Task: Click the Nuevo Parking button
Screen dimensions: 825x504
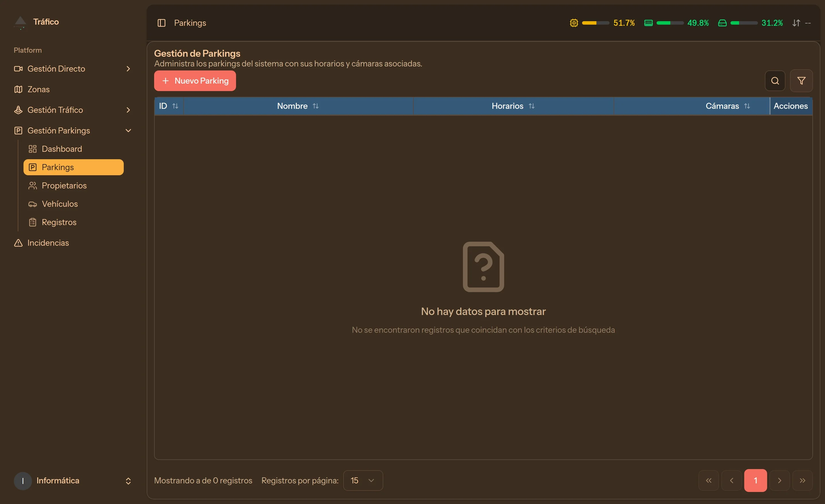Action: [x=195, y=81]
